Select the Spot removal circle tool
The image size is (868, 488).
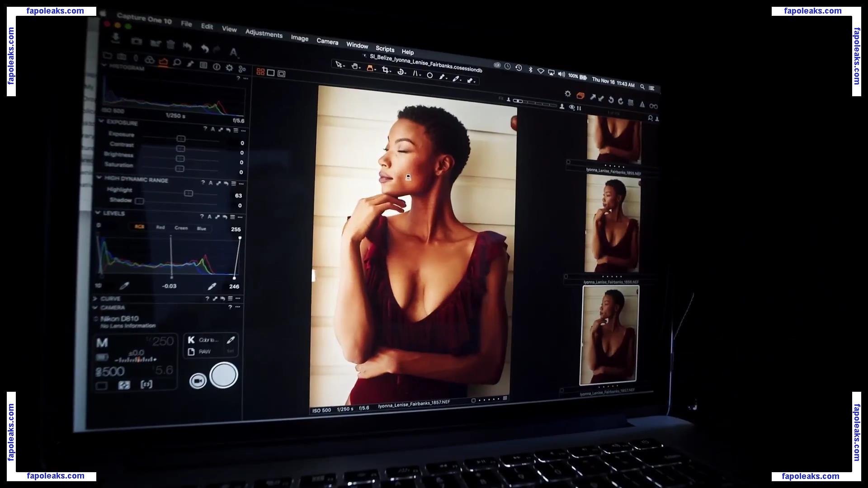[430, 75]
